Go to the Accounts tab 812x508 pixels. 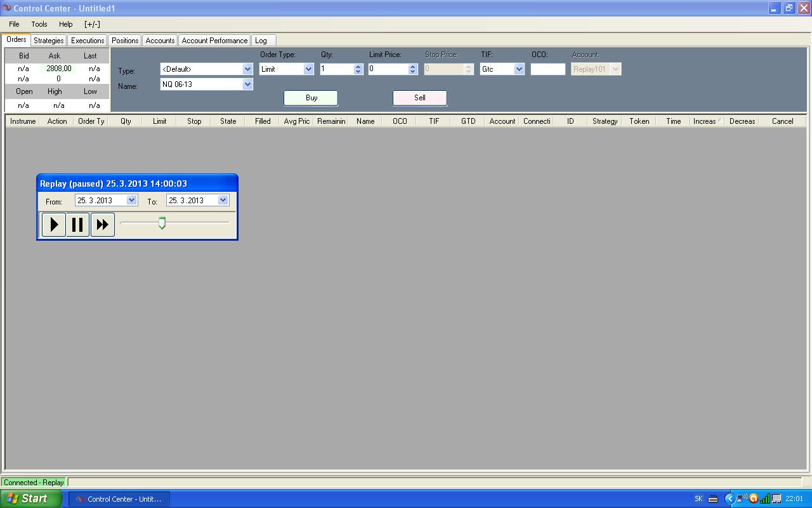tap(160, 41)
